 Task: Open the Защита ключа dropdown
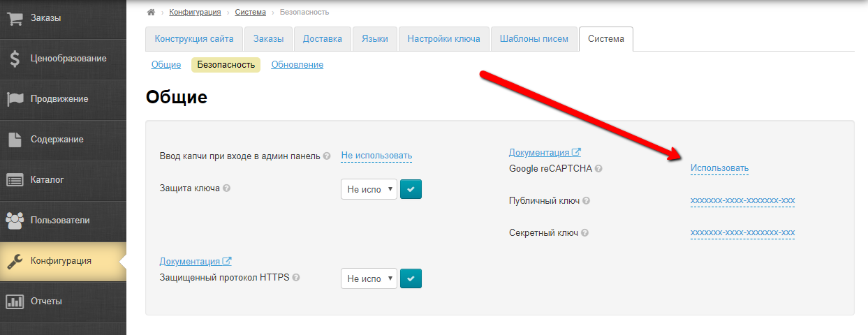[x=369, y=189]
